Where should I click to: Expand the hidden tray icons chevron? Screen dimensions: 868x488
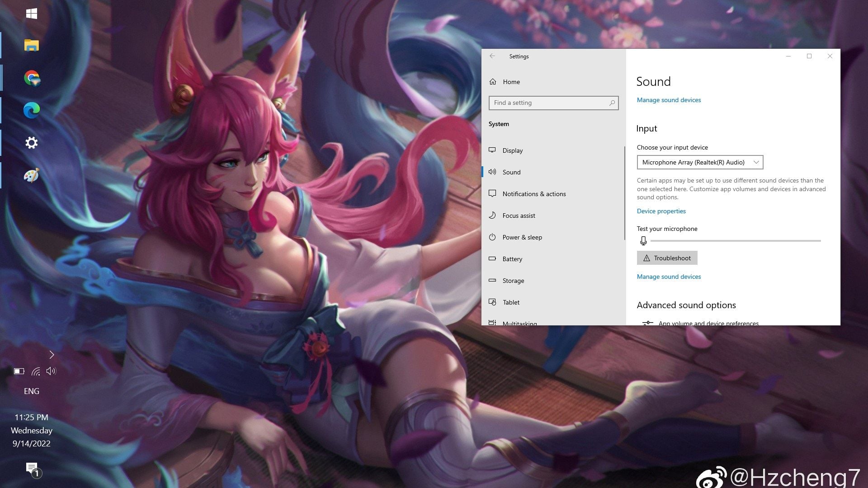click(52, 355)
